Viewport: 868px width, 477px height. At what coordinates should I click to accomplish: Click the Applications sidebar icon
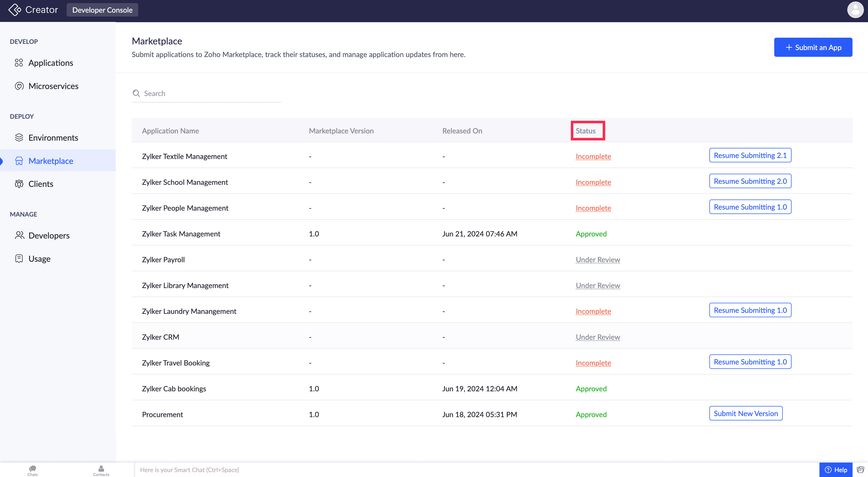pyautogui.click(x=19, y=63)
